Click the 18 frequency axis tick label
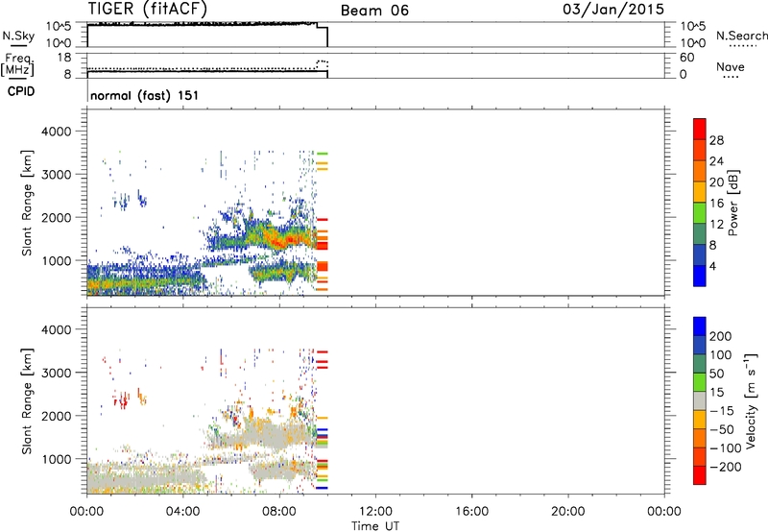The image size is (768, 532). pyautogui.click(x=64, y=58)
